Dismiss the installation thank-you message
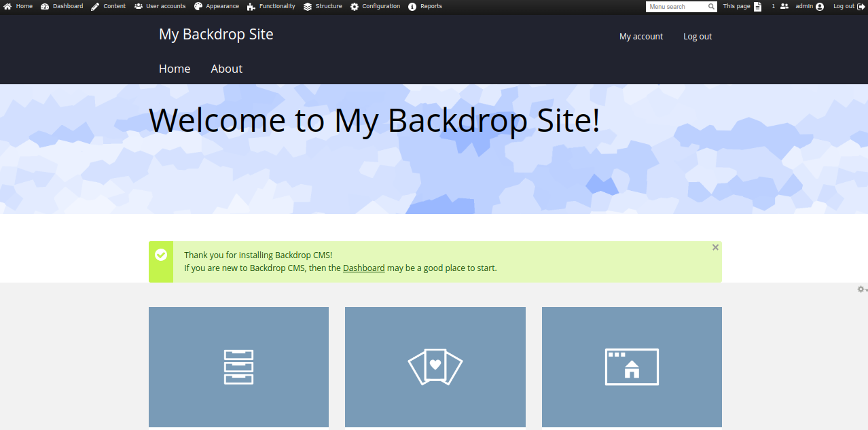Screen dimensions: 868x430 [x=715, y=248]
